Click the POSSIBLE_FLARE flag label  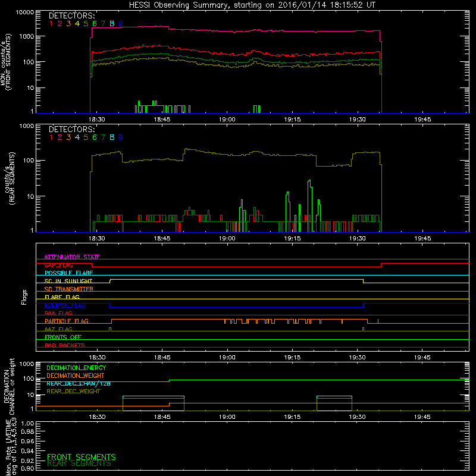pos(68,273)
